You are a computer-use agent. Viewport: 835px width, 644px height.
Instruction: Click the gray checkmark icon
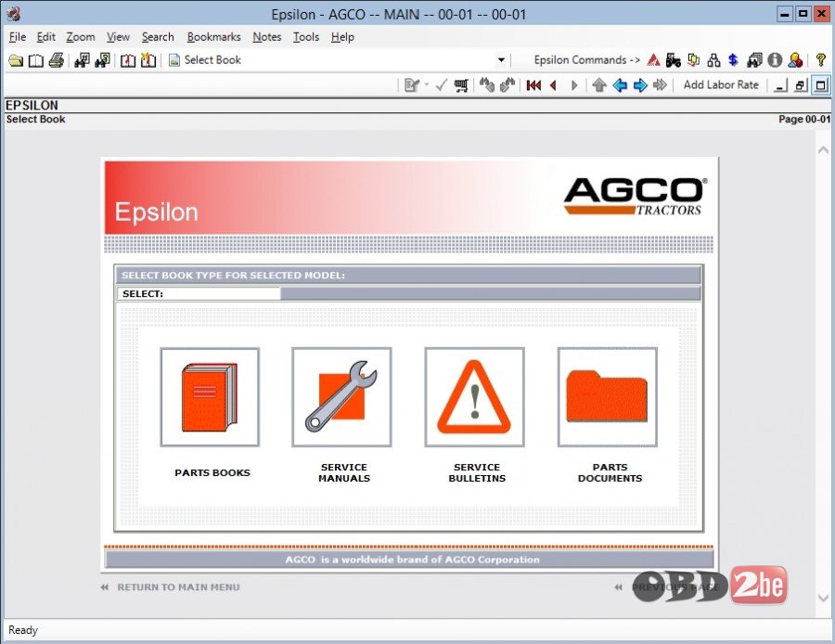441,85
